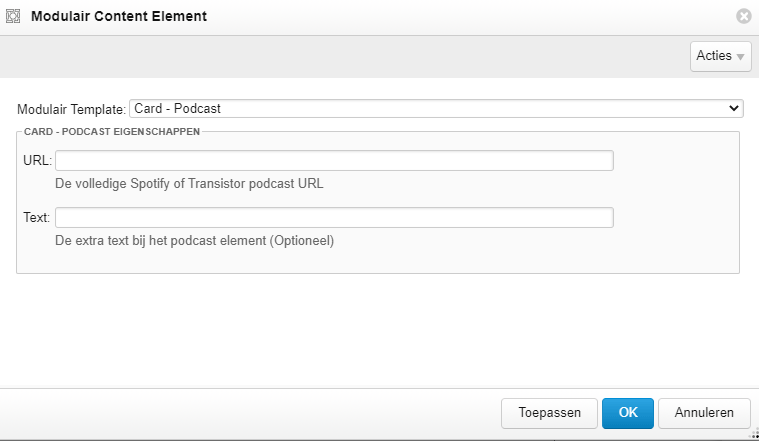Click the Toepassen button
The height and width of the screenshot is (441, 759).
pos(549,413)
